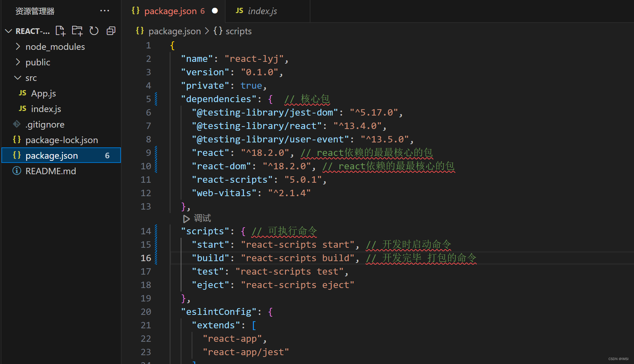Click the true value on private line
634x364 pixels.
pos(251,86)
